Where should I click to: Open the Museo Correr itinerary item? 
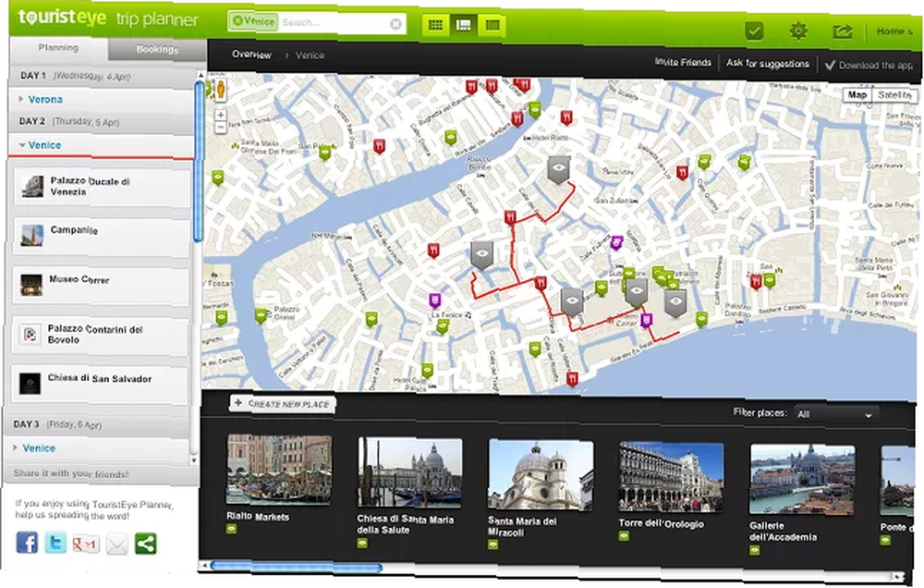coord(100,285)
